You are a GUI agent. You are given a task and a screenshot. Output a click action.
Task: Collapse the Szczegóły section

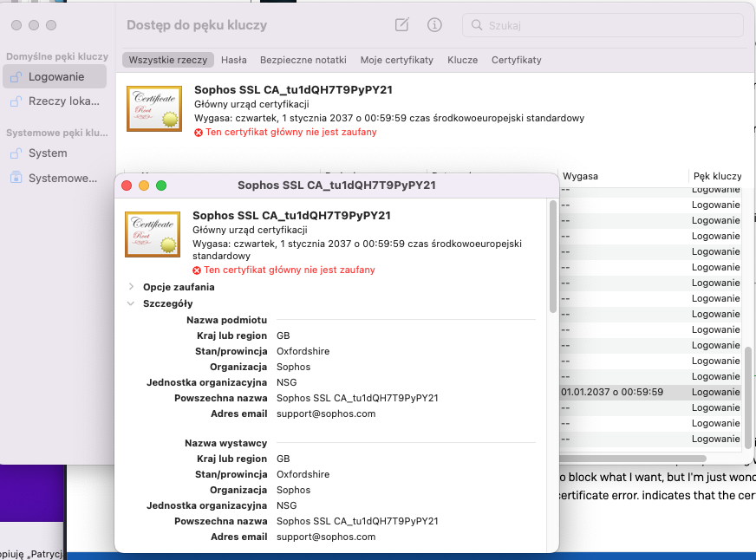(131, 303)
